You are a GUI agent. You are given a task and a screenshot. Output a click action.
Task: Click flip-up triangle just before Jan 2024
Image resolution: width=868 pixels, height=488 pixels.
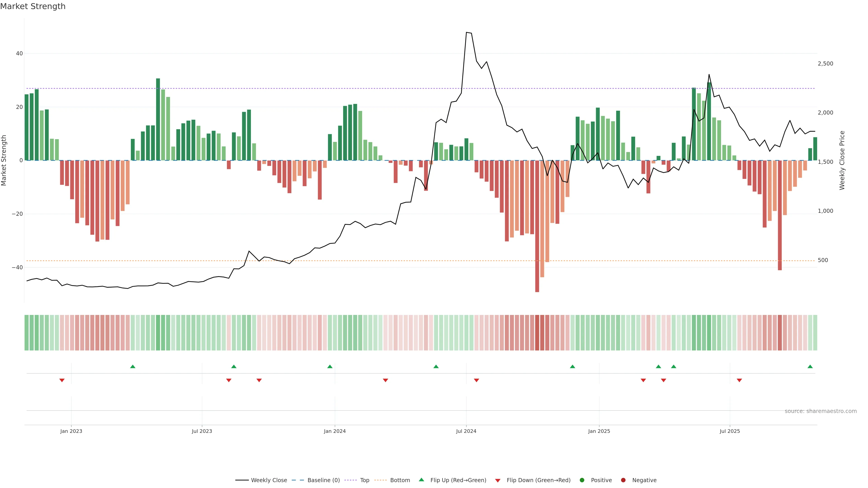click(330, 366)
